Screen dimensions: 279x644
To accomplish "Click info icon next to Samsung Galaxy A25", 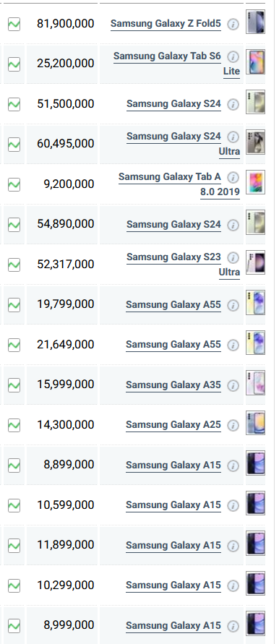I will 233,425.
